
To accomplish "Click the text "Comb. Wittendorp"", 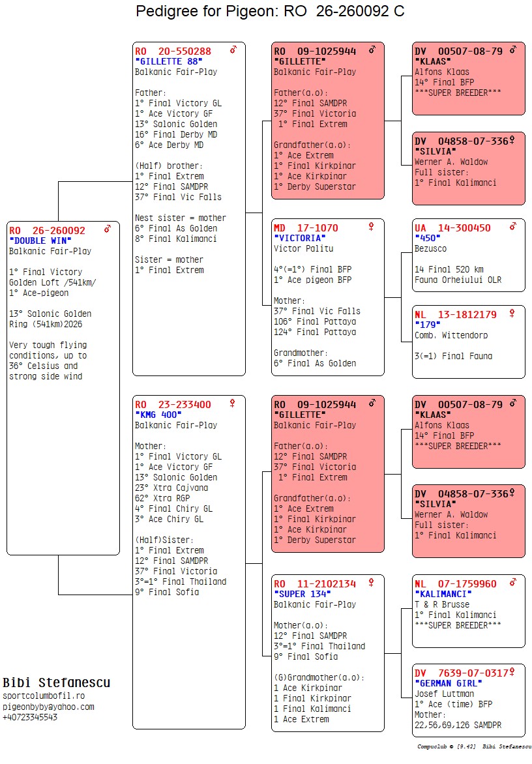I will pyautogui.click(x=451, y=335).
